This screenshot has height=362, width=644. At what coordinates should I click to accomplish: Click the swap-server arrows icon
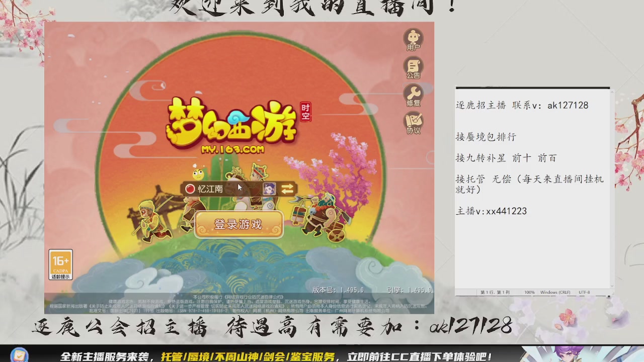pyautogui.click(x=287, y=189)
